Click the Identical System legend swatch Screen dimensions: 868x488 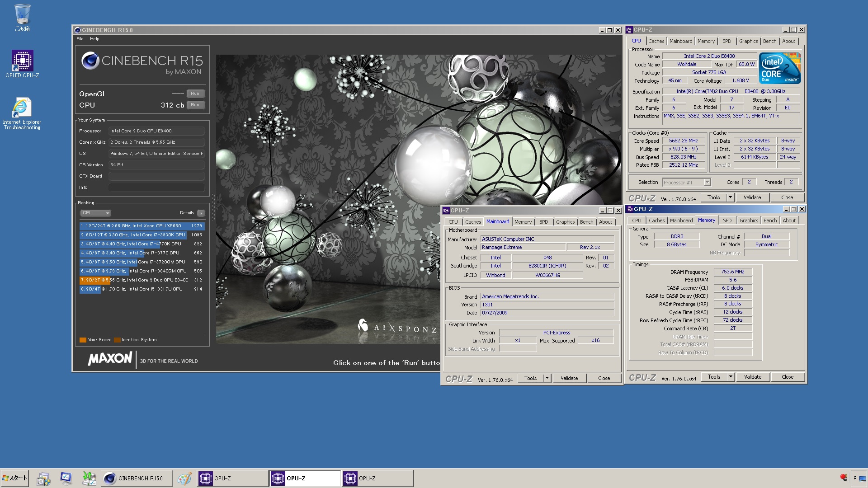(117, 340)
